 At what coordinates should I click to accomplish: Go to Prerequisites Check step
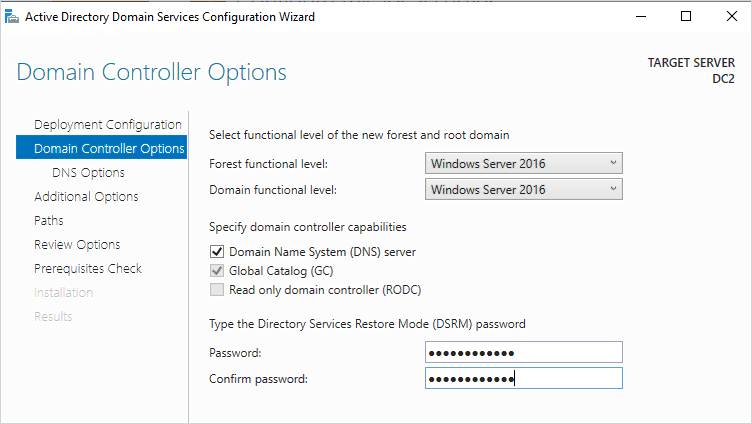click(88, 269)
